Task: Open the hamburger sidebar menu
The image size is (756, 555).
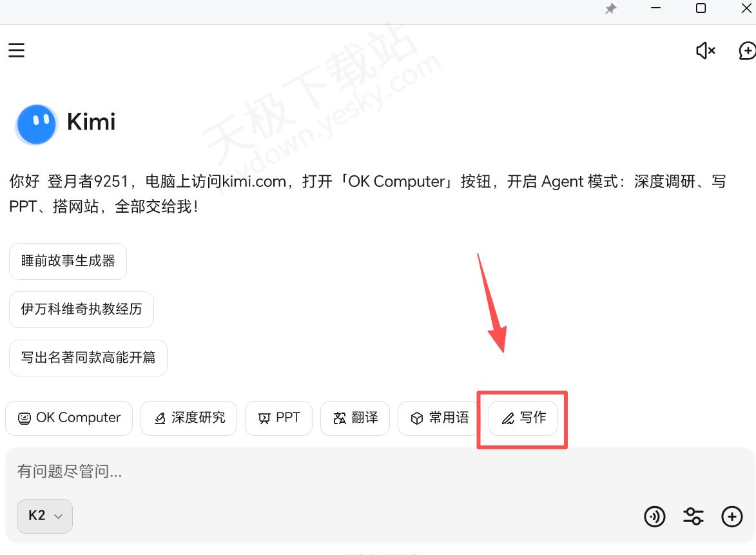Action: [x=16, y=50]
